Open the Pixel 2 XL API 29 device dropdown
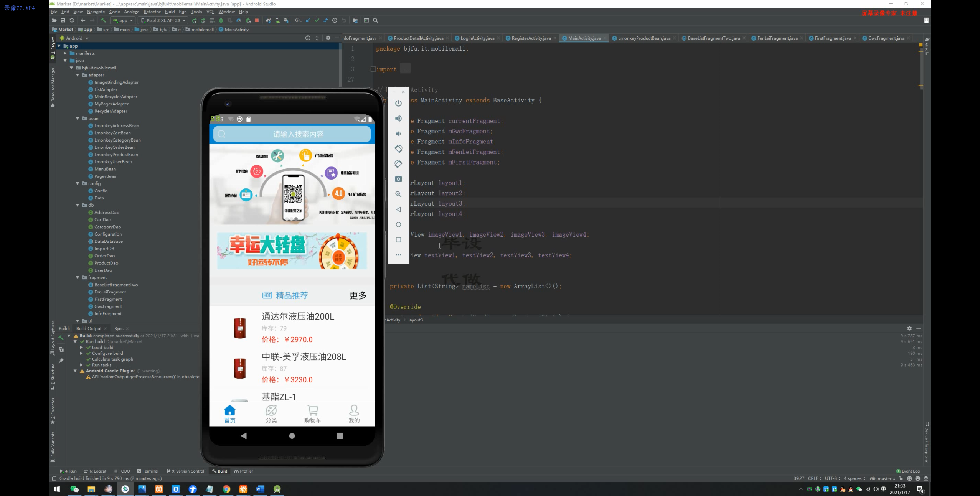Viewport: 980px width, 496px height. 163,20
